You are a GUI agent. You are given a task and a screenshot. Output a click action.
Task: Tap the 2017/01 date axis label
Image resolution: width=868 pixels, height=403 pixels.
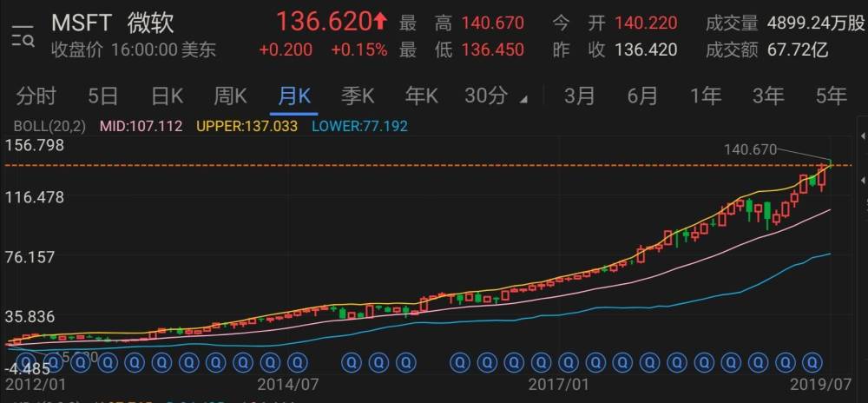558,384
